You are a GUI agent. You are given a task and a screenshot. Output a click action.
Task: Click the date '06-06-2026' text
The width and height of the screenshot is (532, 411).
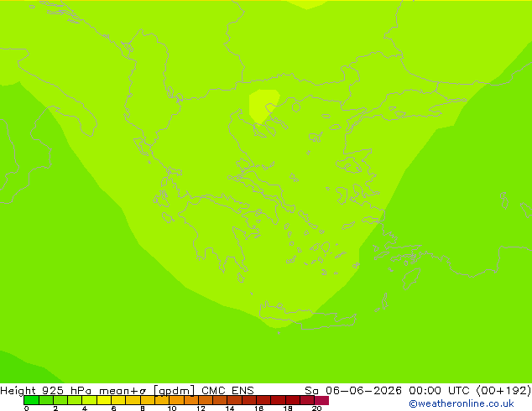[x=363, y=391]
